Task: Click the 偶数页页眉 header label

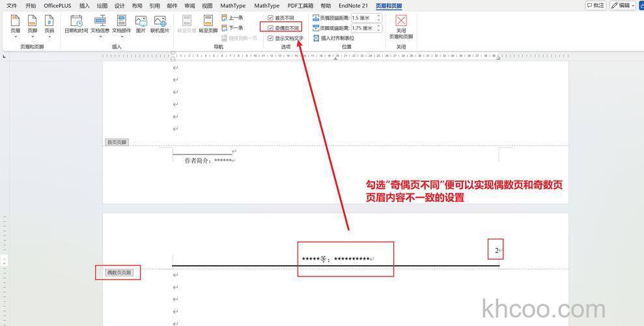Action: pos(119,273)
